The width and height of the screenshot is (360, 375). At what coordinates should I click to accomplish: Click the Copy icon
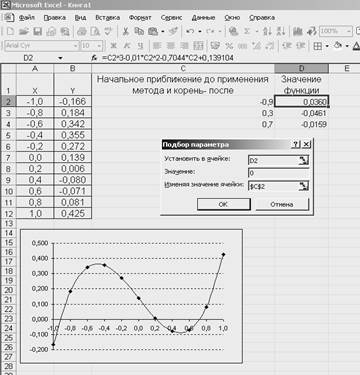coord(139,31)
